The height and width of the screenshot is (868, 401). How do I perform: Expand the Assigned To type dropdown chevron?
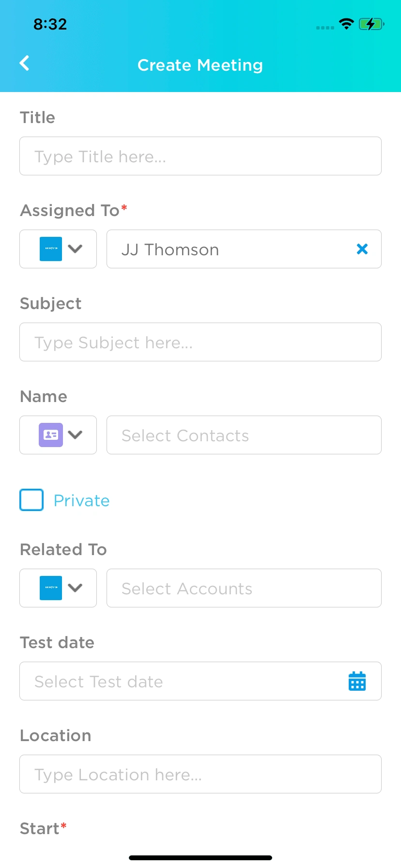tap(75, 249)
